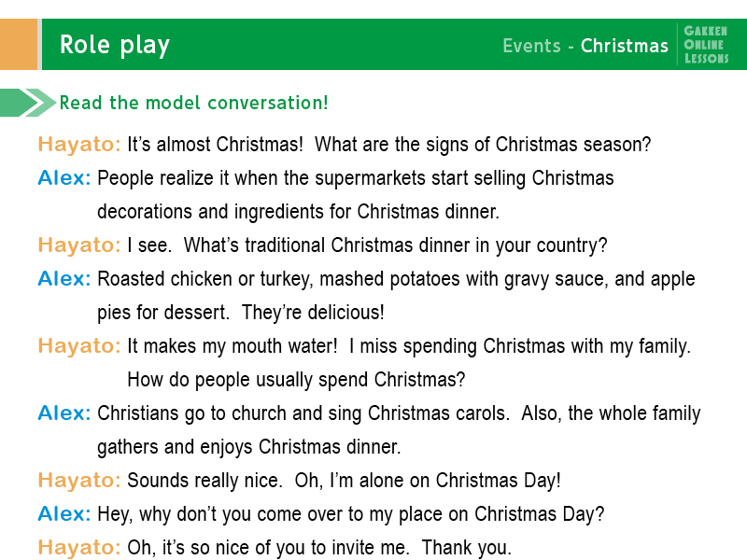This screenshot has width=747, height=560.
Task: Click the Gakken Online Lessons logo
Action: 706,45
